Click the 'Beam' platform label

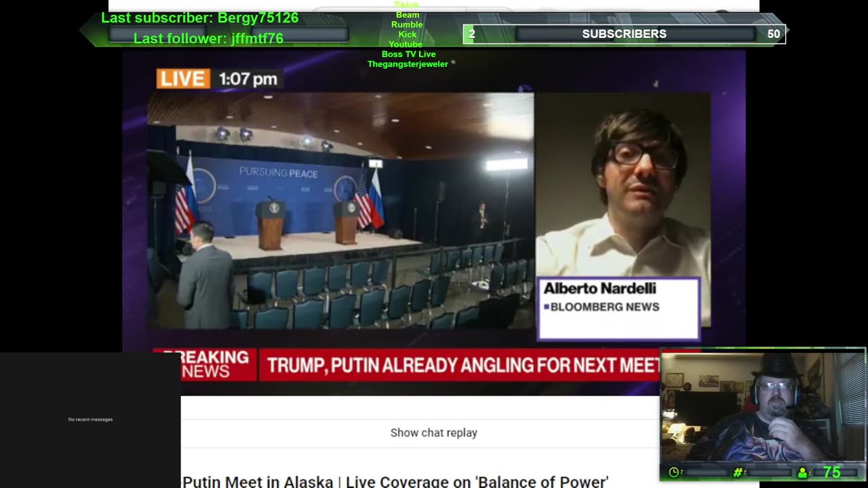(408, 15)
